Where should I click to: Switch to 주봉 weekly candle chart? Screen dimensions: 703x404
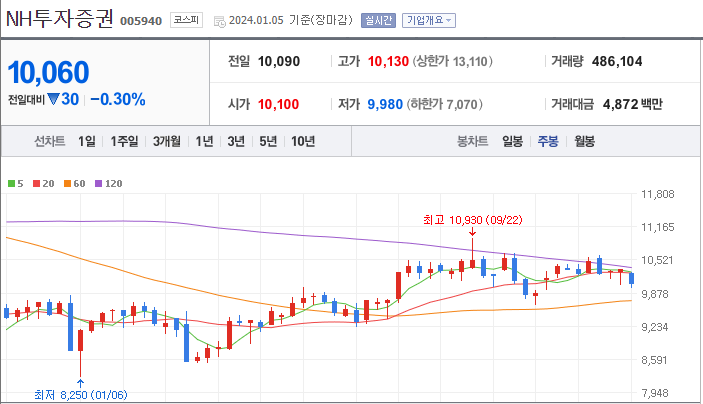(548, 141)
